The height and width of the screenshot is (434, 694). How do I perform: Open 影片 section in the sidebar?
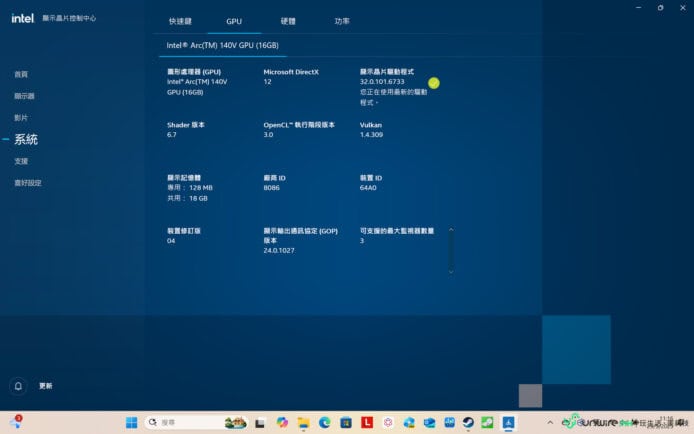pyautogui.click(x=21, y=118)
